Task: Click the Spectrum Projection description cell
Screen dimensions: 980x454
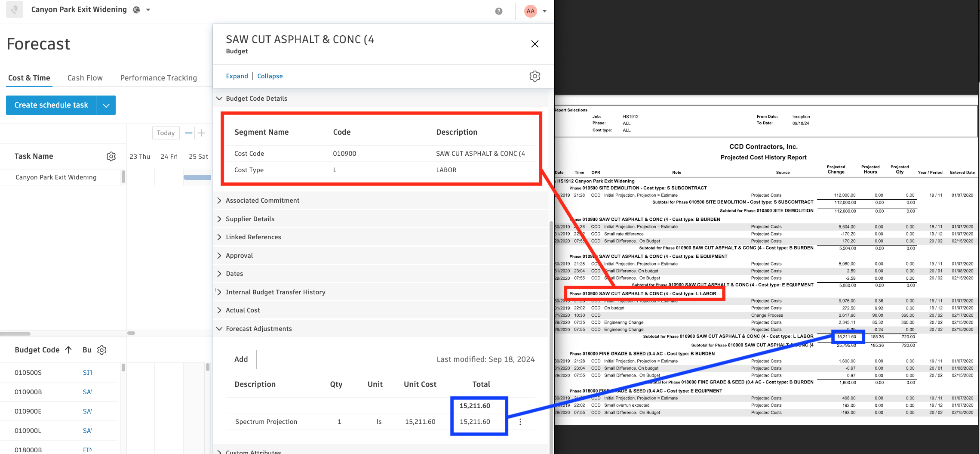Action: point(266,422)
